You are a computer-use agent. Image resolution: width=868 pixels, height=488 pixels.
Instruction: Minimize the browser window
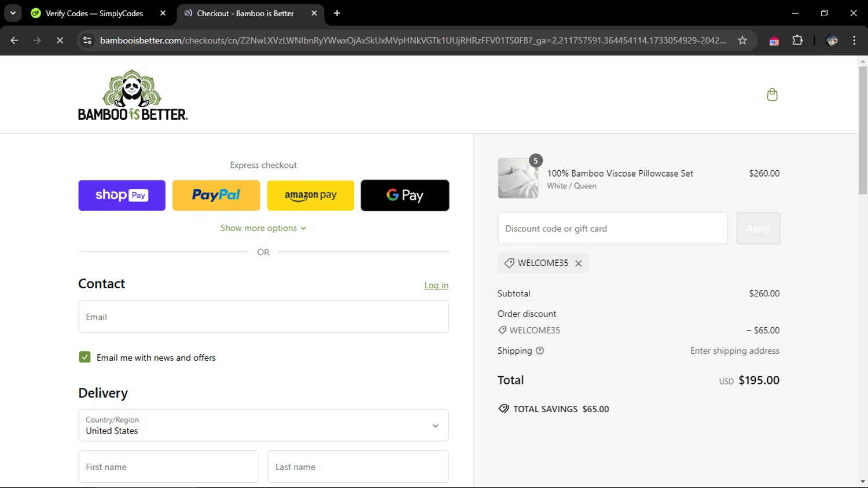(x=795, y=13)
